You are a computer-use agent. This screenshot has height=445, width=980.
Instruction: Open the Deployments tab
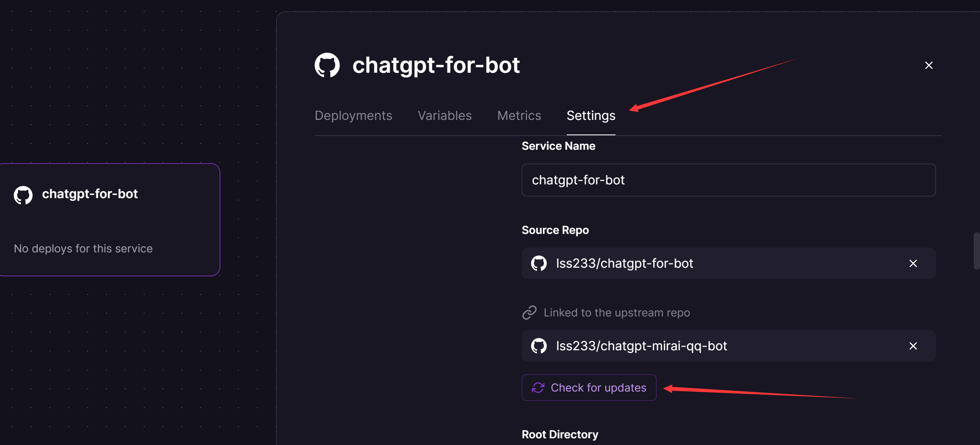coord(353,116)
